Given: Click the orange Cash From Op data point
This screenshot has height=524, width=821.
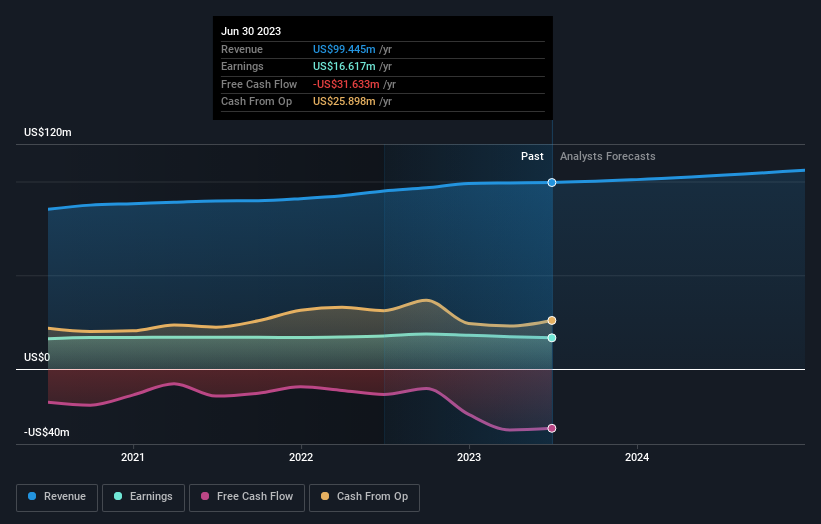Looking at the screenshot, I should point(552,320).
